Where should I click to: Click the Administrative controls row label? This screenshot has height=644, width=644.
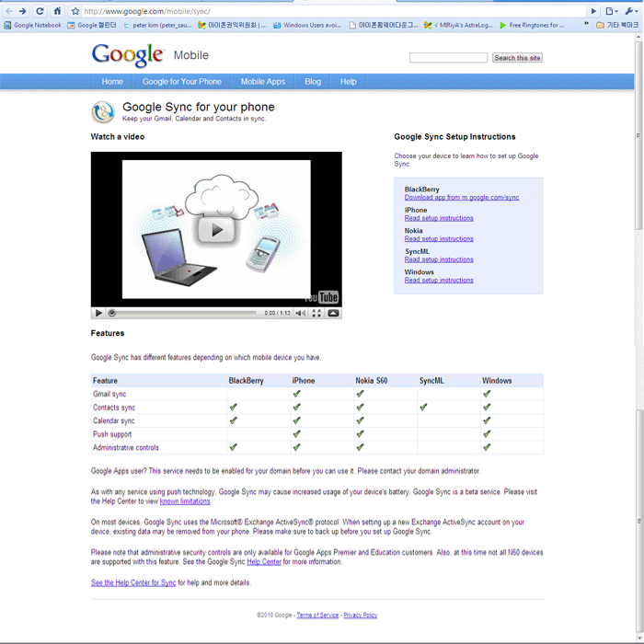[126, 448]
